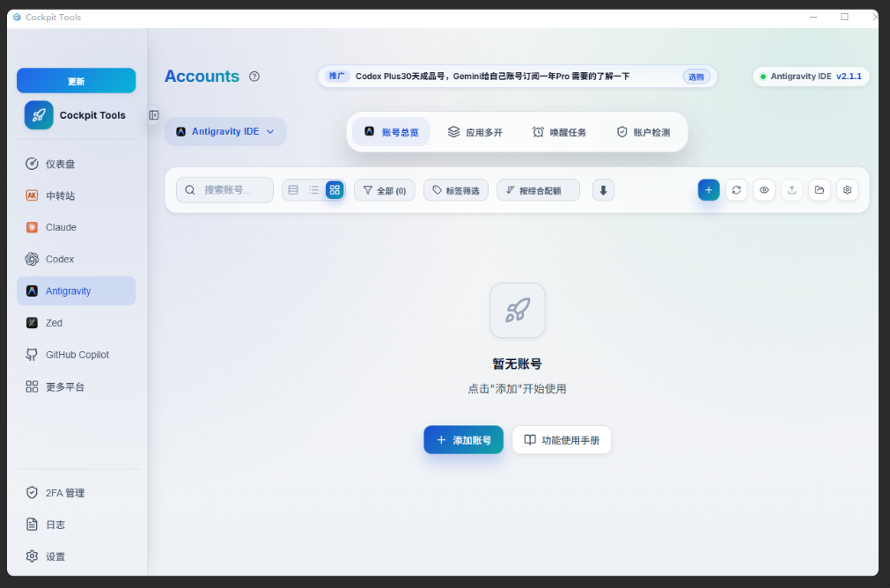Viewport: 890px width, 588px height.
Task: Collapse the sidebar with the panel icon
Action: point(154,115)
